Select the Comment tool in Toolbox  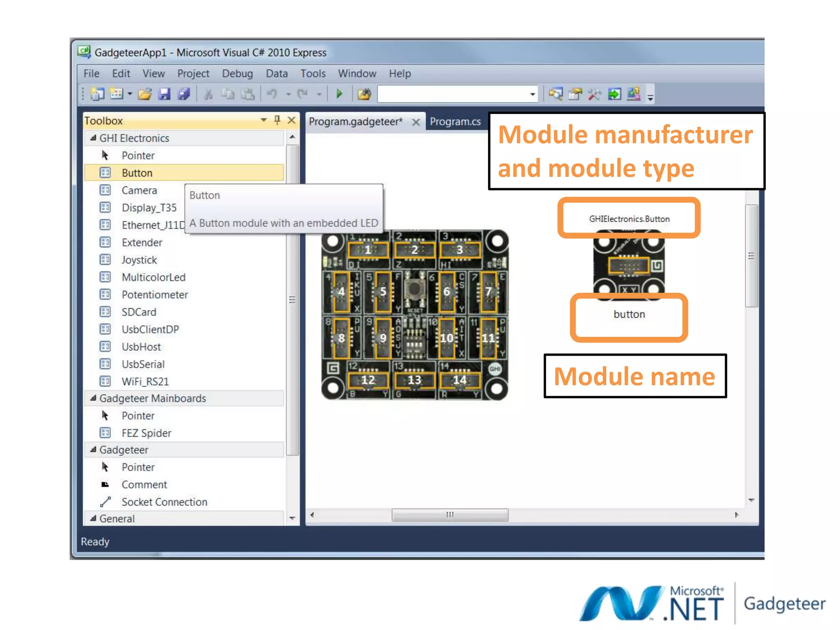click(x=183, y=484)
